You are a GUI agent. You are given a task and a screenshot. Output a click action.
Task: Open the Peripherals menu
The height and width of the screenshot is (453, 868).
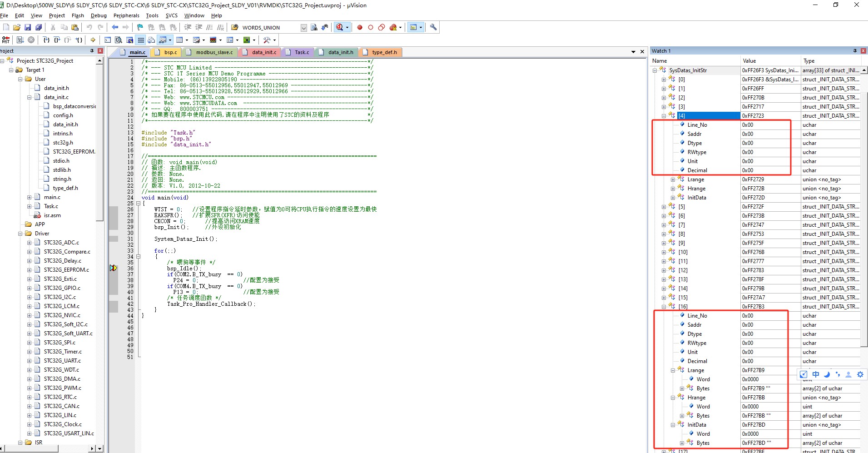[126, 15]
